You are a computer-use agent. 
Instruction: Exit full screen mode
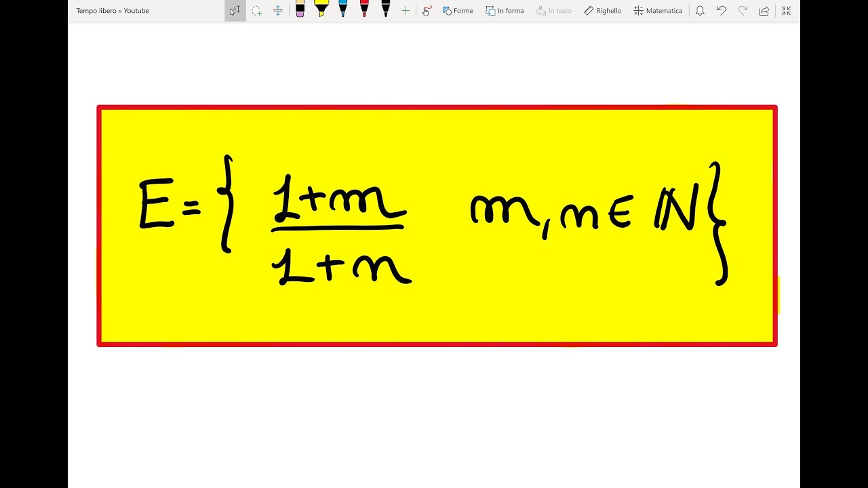pos(786,11)
